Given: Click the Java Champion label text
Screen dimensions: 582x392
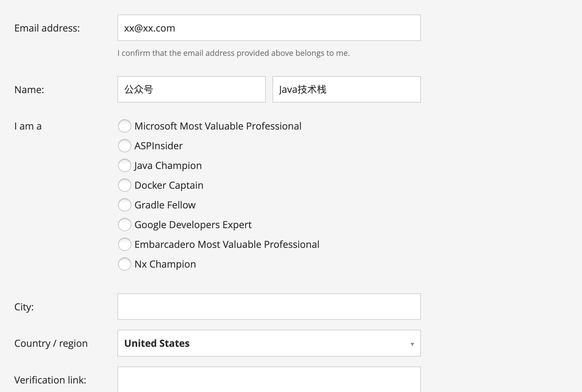Looking at the screenshot, I should click(x=168, y=166).
